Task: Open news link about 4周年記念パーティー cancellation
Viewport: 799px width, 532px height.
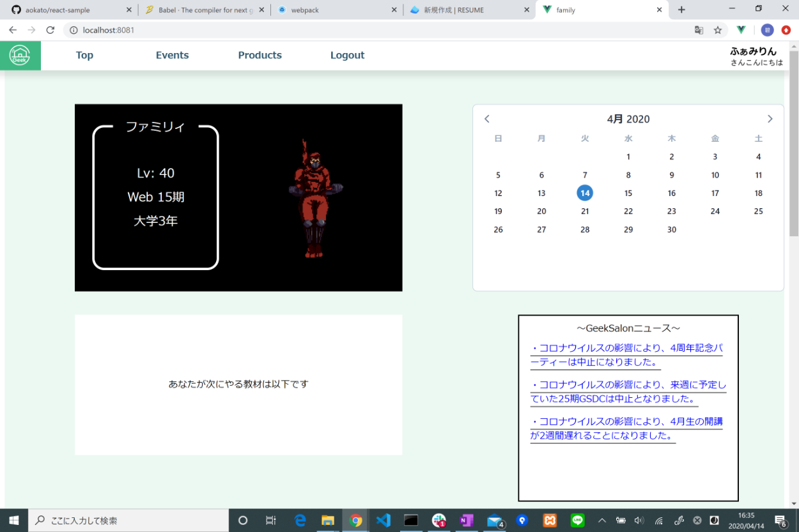Action: [626, 355]
